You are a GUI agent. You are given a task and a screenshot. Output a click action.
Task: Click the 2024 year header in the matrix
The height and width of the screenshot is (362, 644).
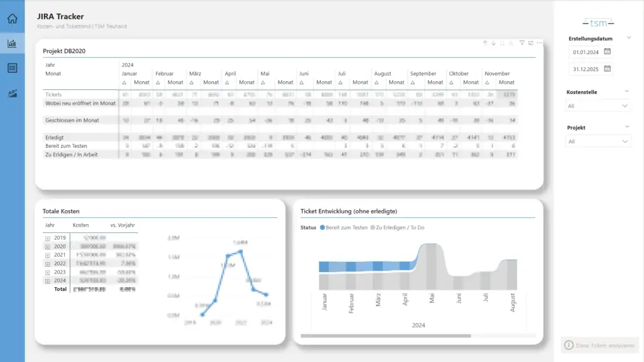coord(127,65)
